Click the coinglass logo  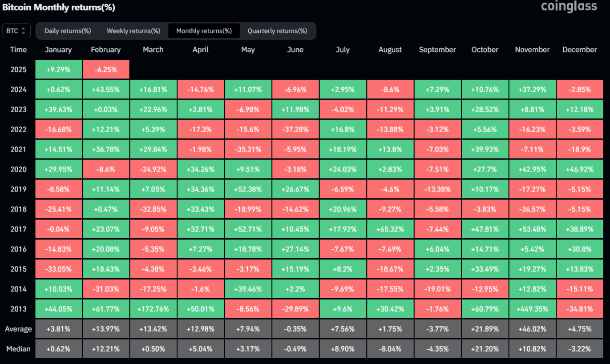tap(569, 7)
